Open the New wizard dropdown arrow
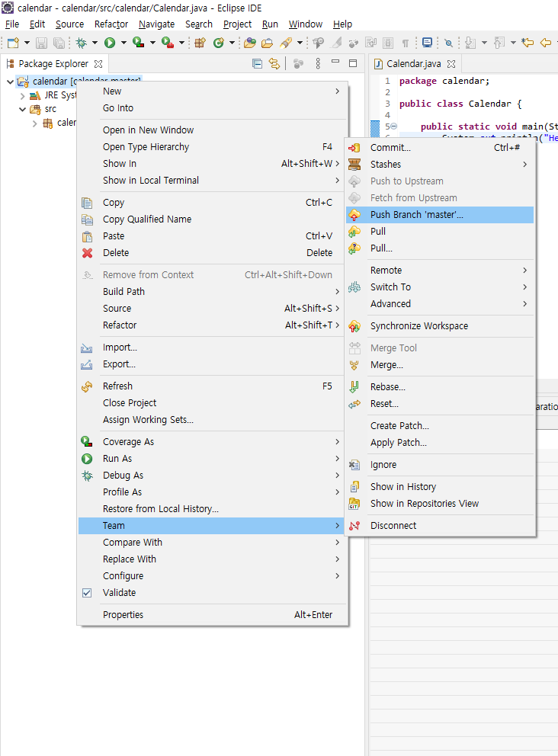This screenshot has width=558, height=756. coord(27,43)
